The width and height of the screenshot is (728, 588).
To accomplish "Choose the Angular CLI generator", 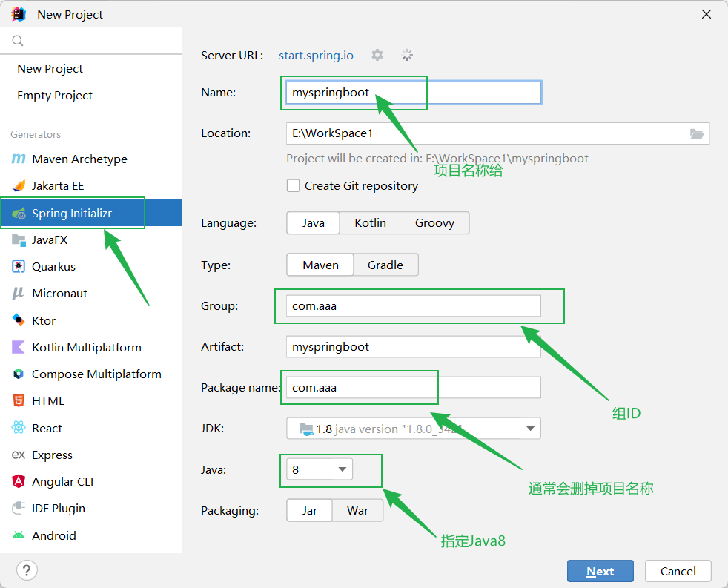I will (x=91, y=482).
